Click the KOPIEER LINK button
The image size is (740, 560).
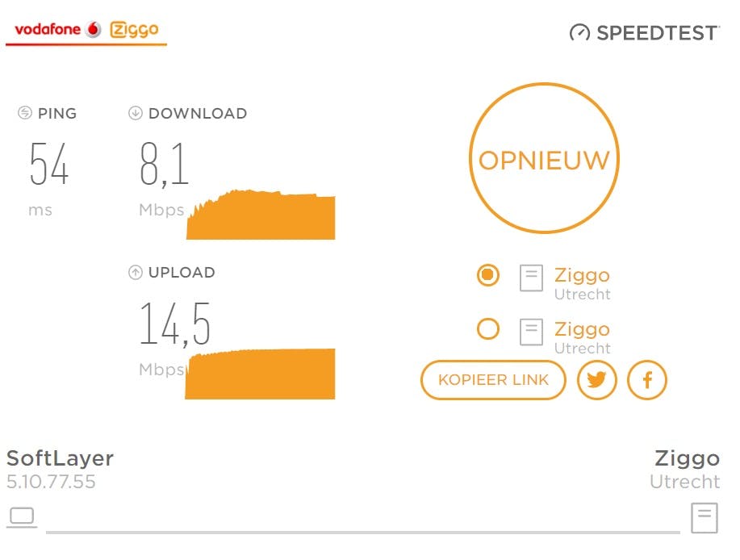tap(493, 380)
